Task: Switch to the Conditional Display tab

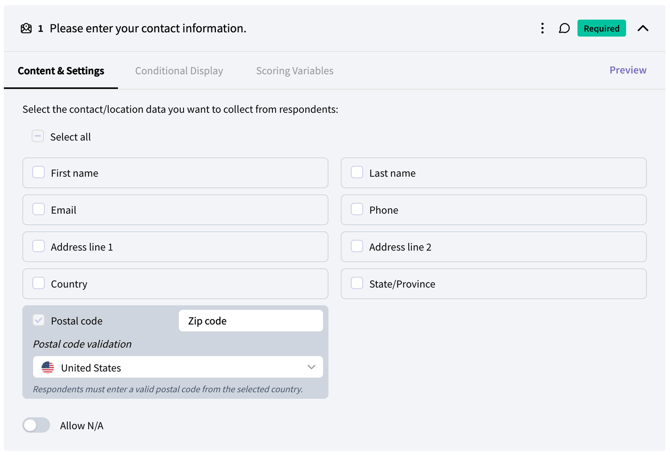Action: pos(179,71)
